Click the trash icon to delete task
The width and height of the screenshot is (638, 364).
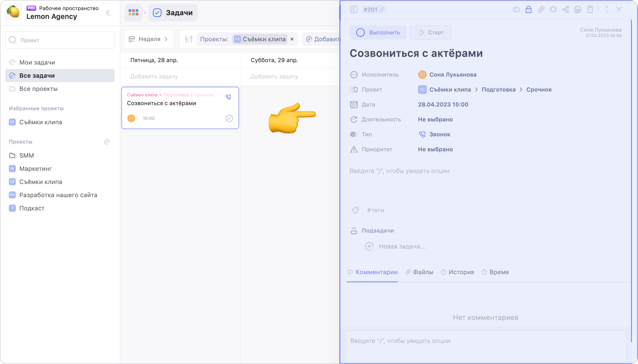click(x=590, y=9)
